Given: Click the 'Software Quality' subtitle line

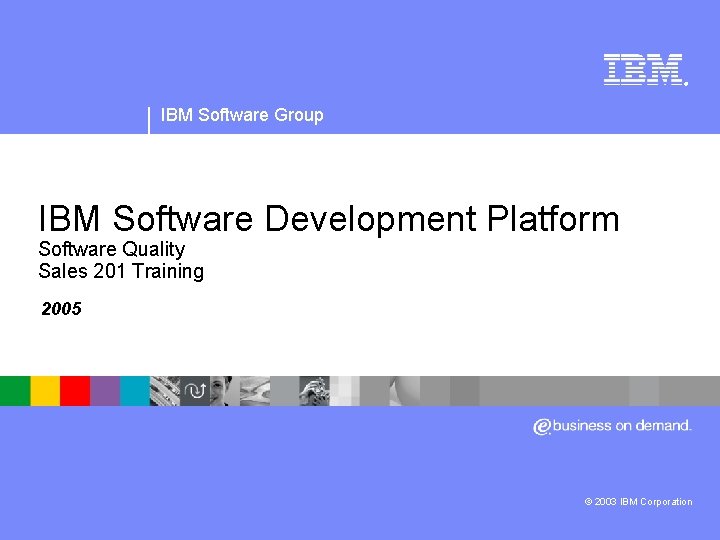Looking at the screenshot, I should pos(112,249).
